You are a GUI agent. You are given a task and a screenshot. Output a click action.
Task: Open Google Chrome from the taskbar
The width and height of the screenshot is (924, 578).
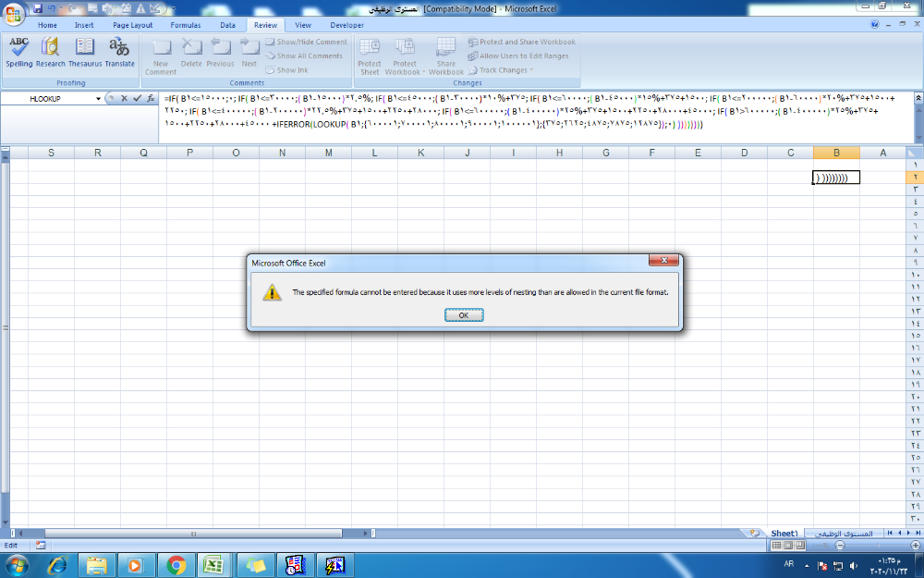point(176,566)
